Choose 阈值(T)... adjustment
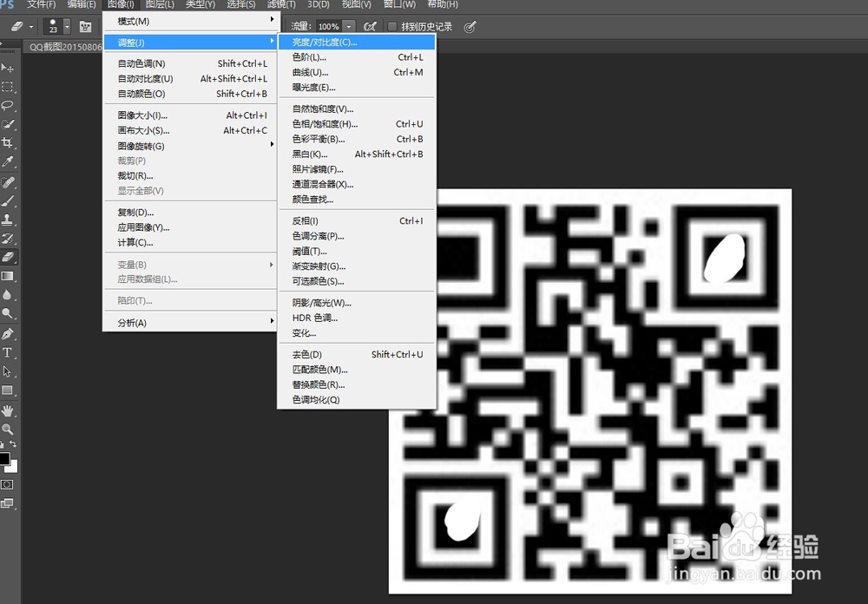This screenshot has width=868, height=604. click(357, 252)
